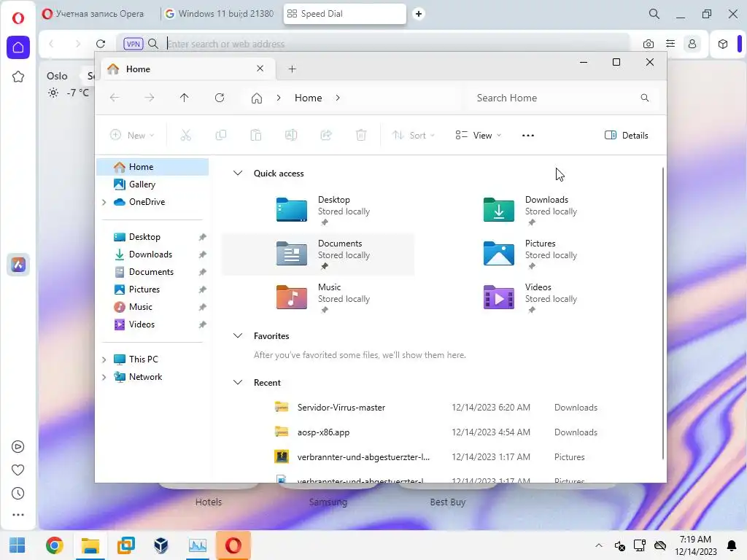The image size is (747, 560).
Task: Switch to Windows 11 build 21380 tab
Action: tap(220, 14)
